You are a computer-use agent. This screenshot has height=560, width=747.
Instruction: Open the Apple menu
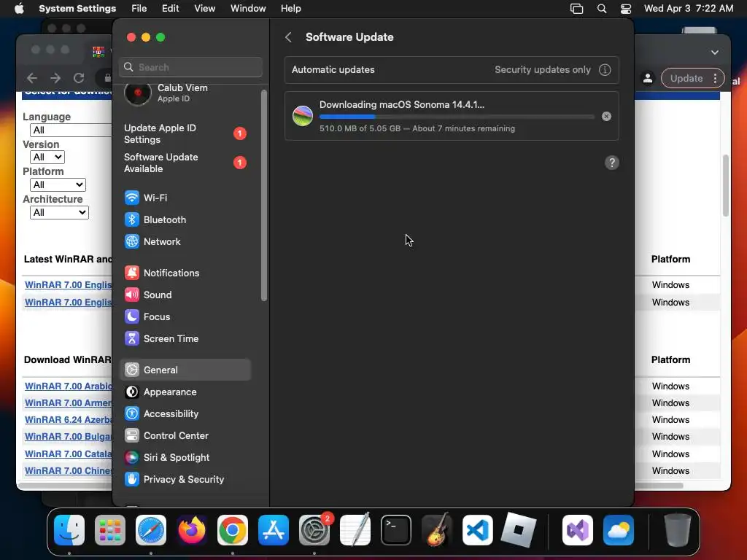coord(19,9)
